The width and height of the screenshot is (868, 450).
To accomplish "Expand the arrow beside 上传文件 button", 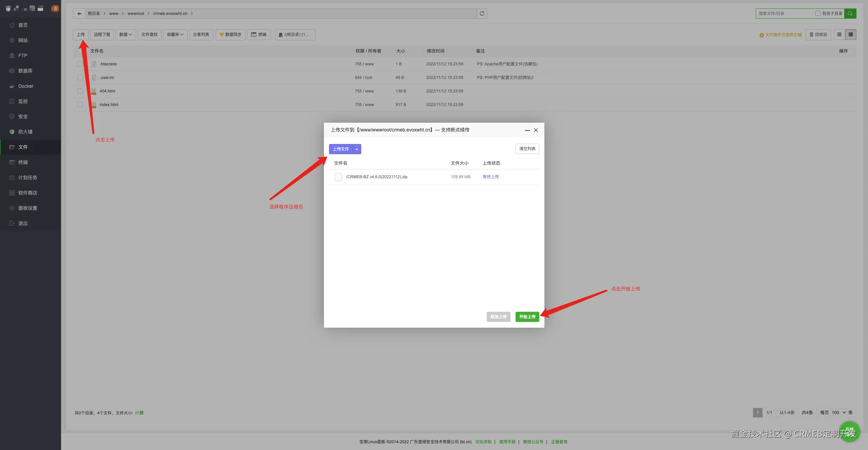I will click(357, 149).
